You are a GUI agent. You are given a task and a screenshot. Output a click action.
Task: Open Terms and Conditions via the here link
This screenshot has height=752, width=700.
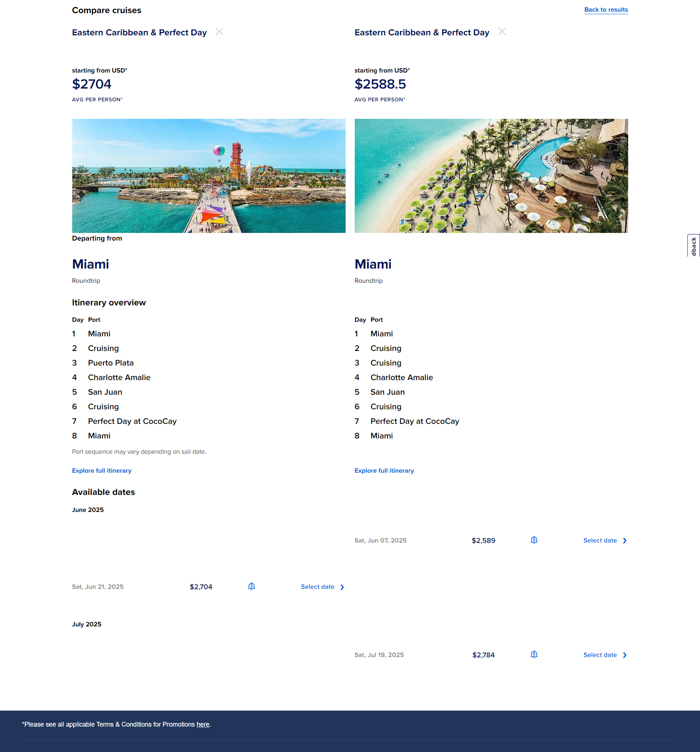pyautogui.click(x=203, y=724)
